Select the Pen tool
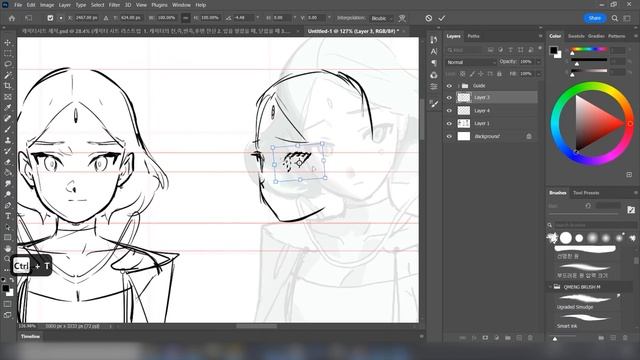The width and height of the screenshot is (640, 360). pos(7,205)
